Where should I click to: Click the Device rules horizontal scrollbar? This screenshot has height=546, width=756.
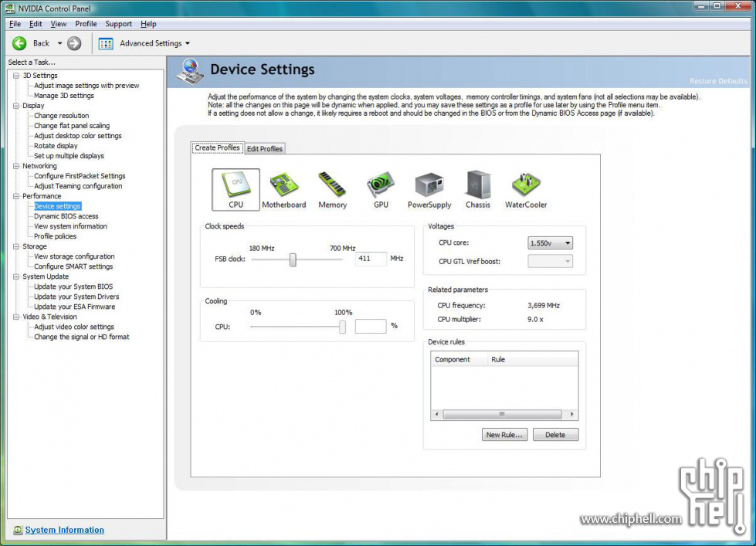coord(504,414)
